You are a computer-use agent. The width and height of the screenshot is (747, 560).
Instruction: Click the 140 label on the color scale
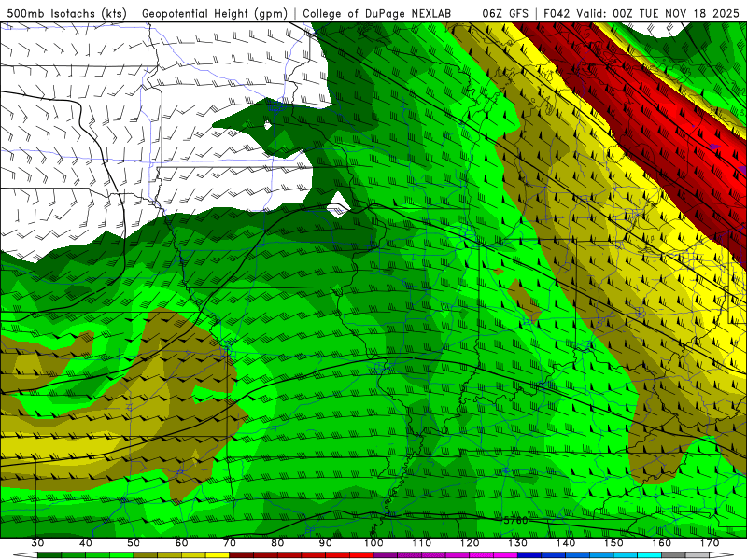566,543
